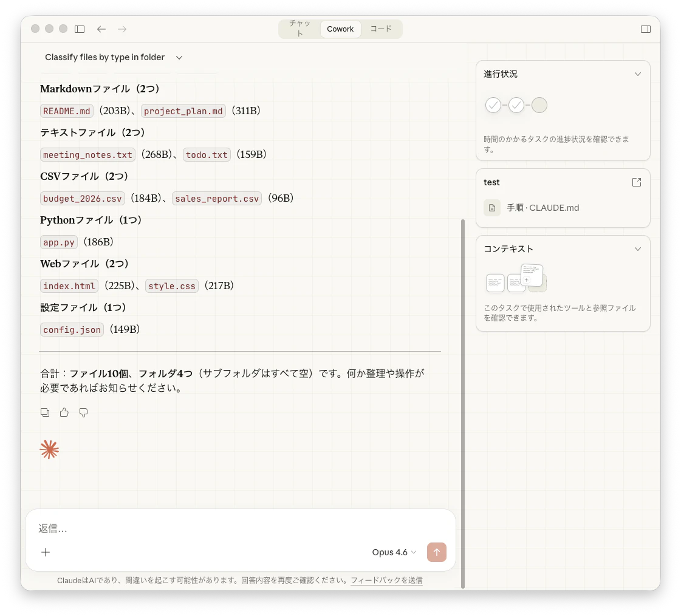Click the project_plan.md file chip

tap(183, 111)
